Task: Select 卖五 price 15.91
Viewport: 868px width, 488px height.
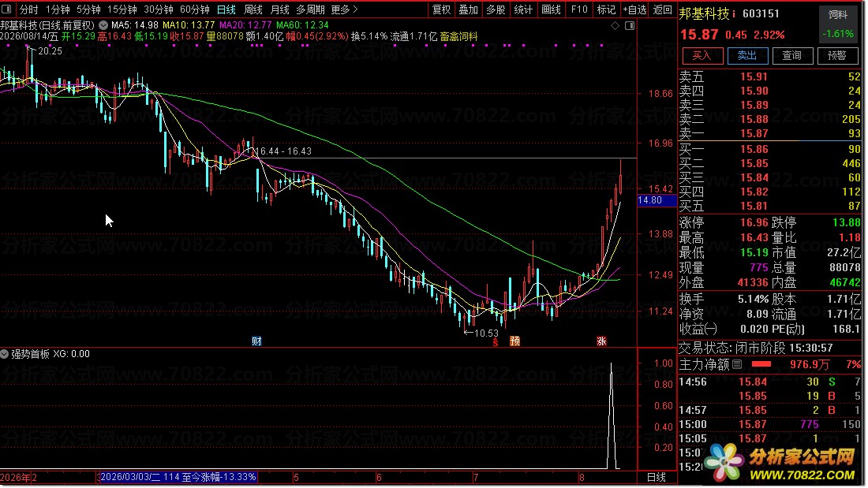Action: [754, 77]
